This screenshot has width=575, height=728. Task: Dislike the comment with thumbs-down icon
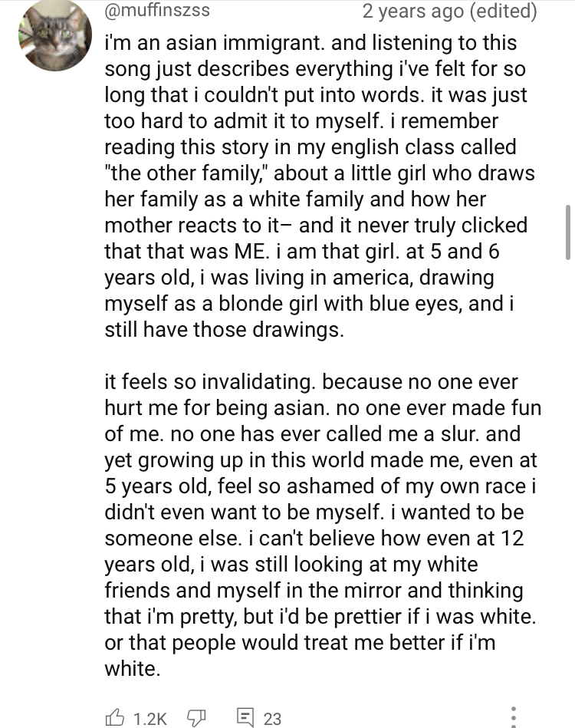pos(195,718)
